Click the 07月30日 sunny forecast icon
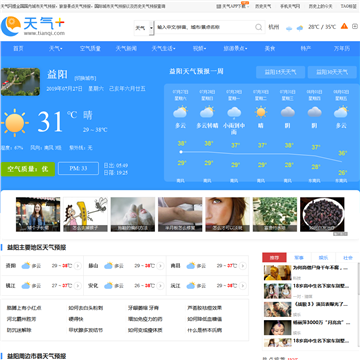 point(261,112)
